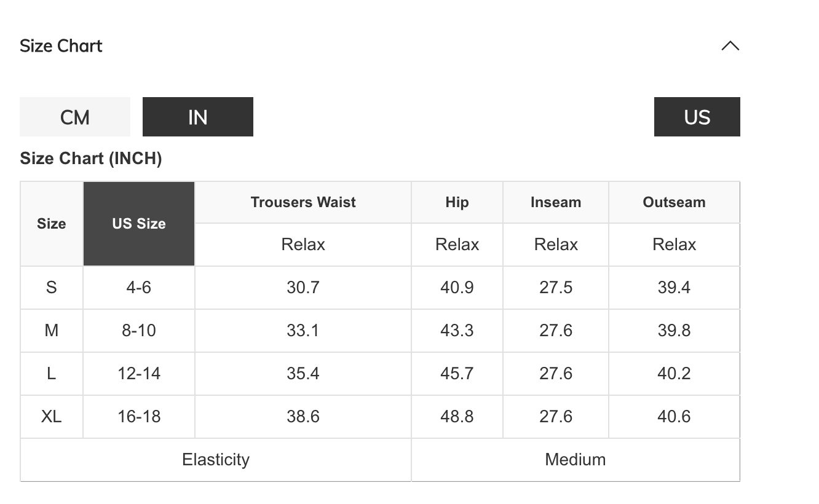This screenshot has width=819, height=504.
Task: Click the US region button
Action: tap(697, 117)
